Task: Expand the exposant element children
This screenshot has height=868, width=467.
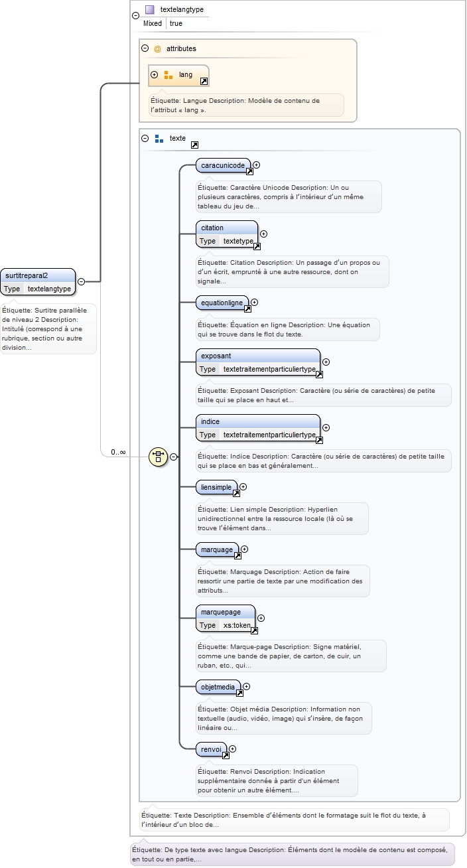Action: point(326,362)
